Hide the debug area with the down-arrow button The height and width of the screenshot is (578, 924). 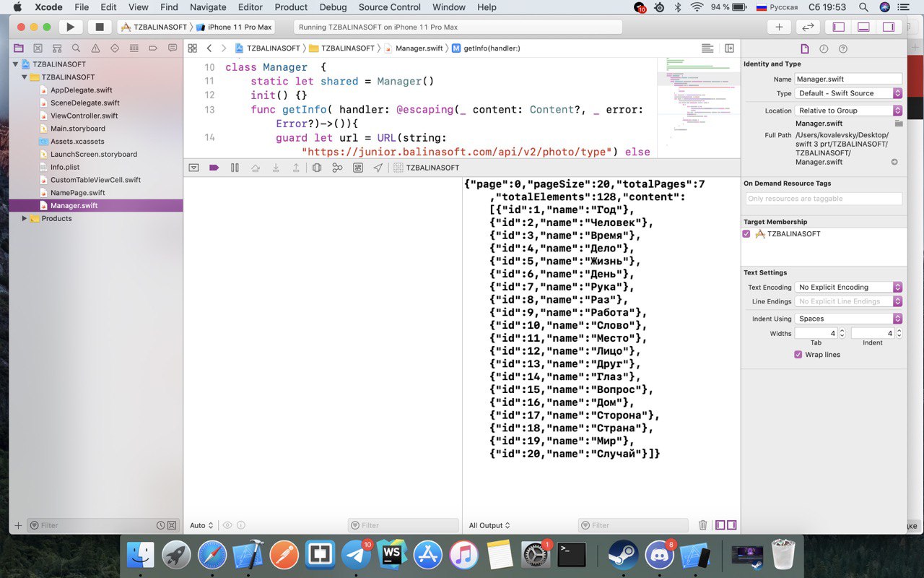click(x=193, y=168)
